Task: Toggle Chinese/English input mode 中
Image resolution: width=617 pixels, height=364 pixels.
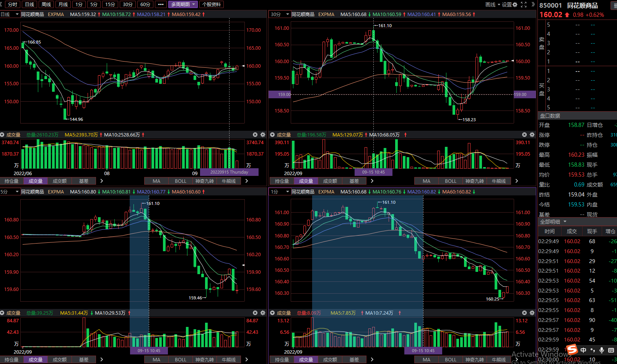Action: point(583,350)
